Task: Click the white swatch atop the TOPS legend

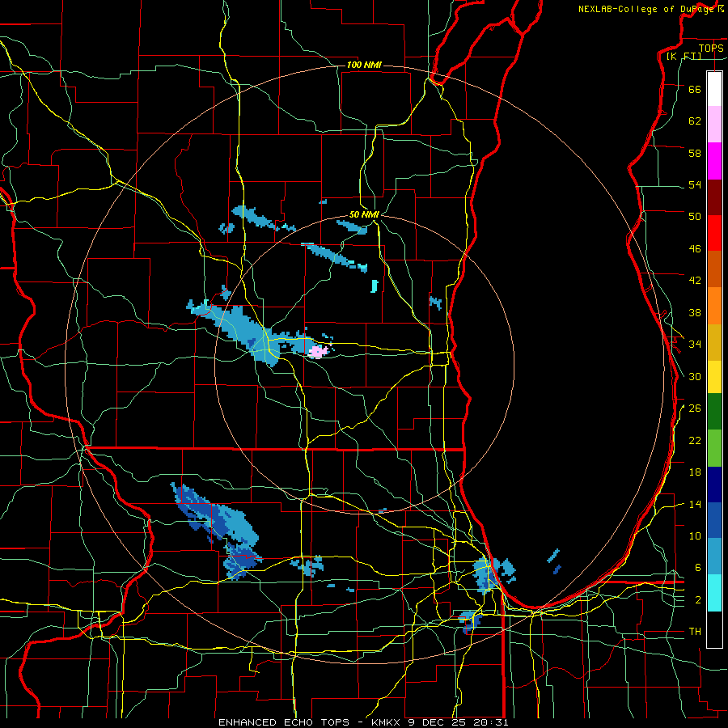Action: 714,89
